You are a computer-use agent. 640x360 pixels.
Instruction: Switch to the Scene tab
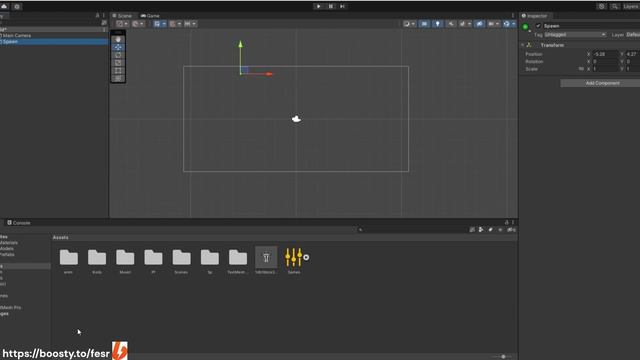[x=122, y=16]
